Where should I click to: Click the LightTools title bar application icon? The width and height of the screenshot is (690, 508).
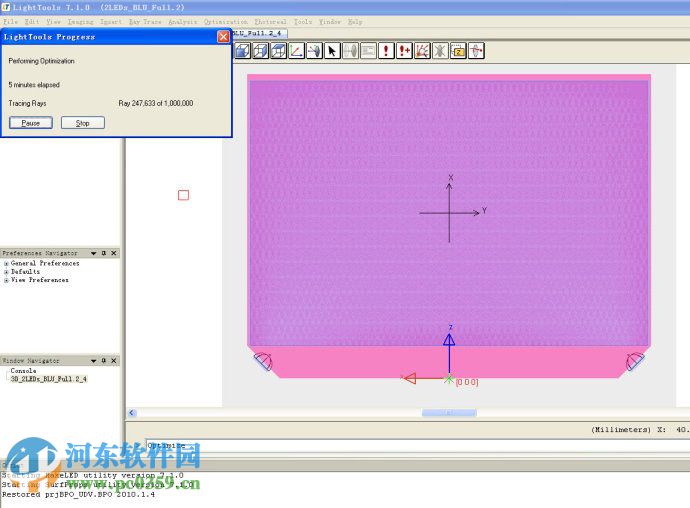click(6, 7)
